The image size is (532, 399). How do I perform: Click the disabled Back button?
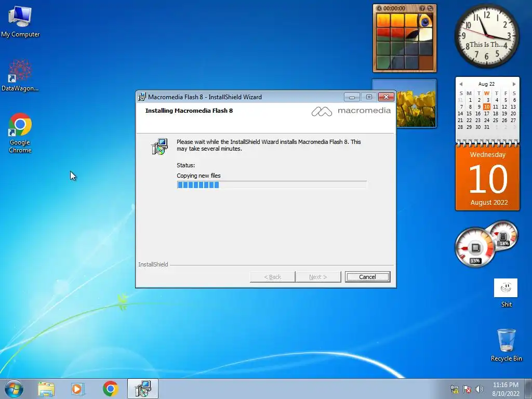point(272,277)
